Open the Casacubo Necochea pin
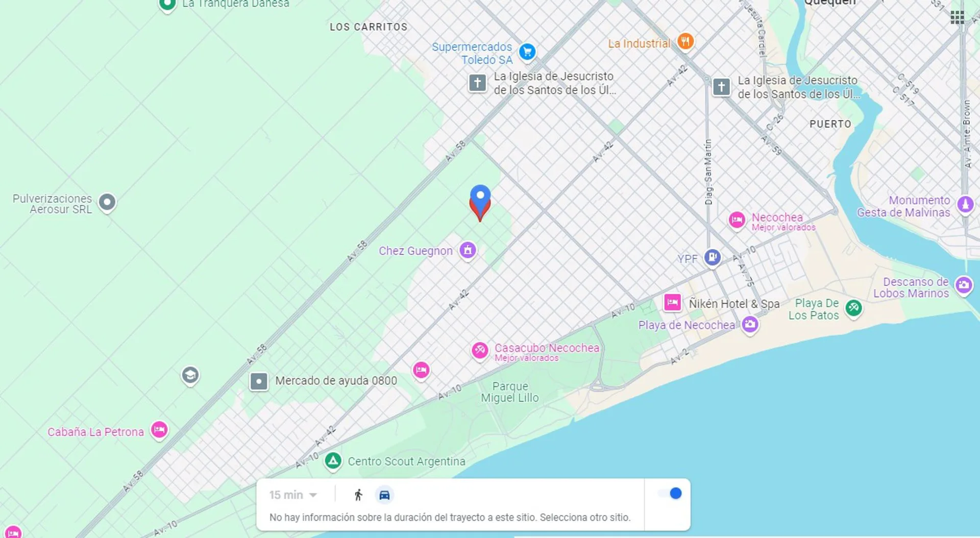 (x=479, y=351)
